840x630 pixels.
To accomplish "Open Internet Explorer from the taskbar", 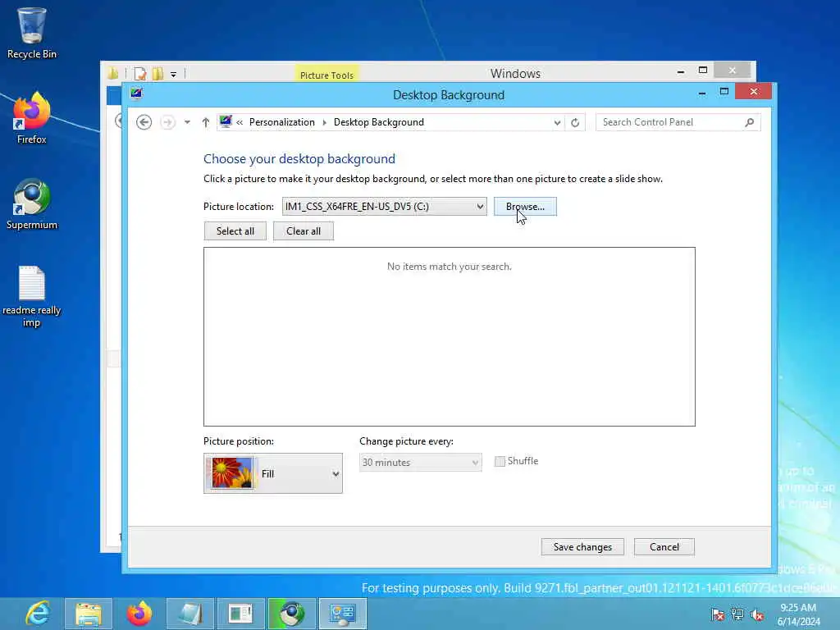I will (38, 614).
